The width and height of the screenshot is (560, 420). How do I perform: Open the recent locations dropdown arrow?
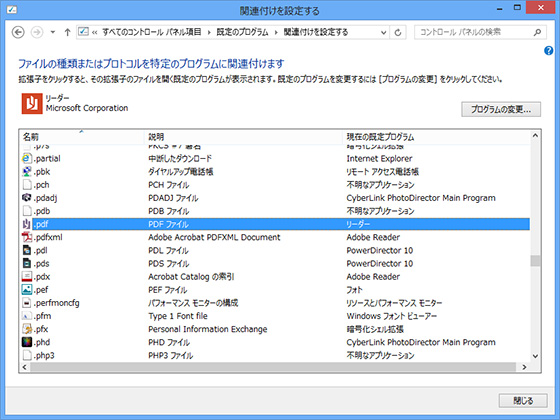pyautogui.click(x=53, y=32)
